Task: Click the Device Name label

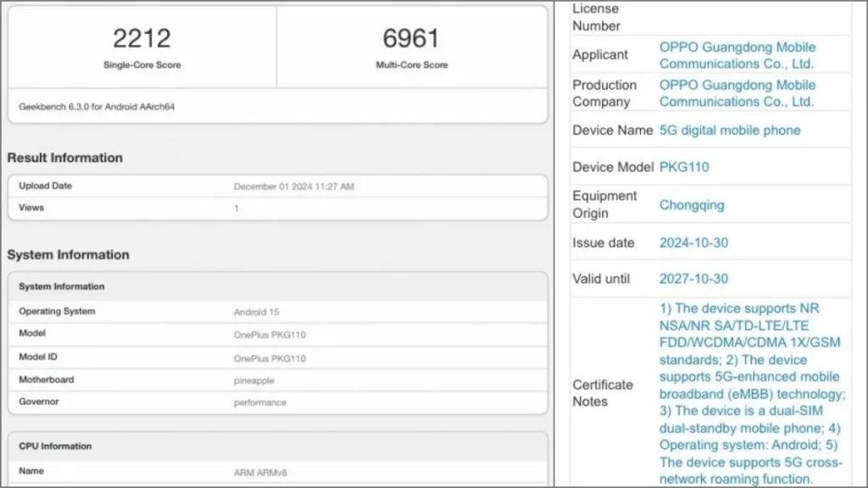Action: [613, 130]
